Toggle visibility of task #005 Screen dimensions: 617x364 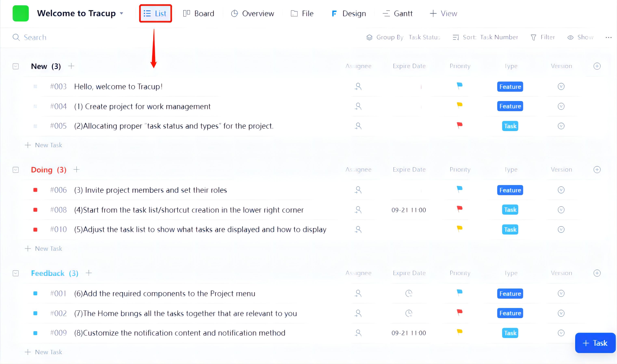(36, 126)
